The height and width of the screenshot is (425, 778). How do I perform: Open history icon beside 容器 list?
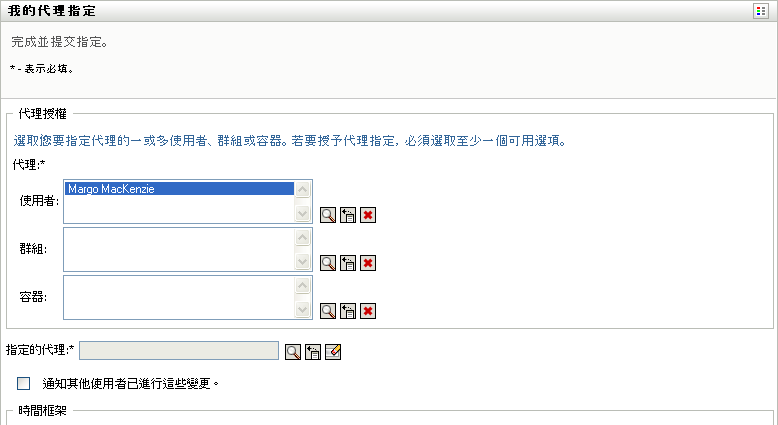(348, 311)
